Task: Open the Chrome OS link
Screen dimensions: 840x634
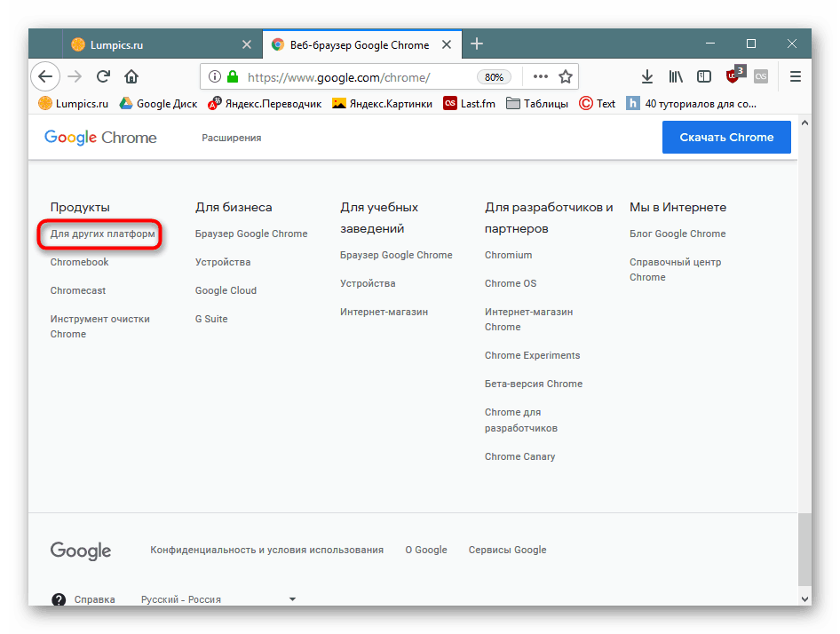Action: tap(511, 283)
